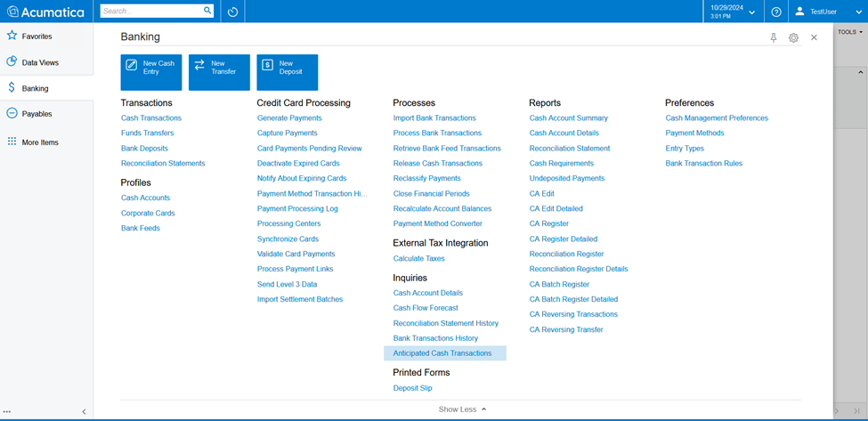The height and width of the screenshot is (421, 868).
Task: Open Synchronize Cards link
Action: (x=288, y=239)
